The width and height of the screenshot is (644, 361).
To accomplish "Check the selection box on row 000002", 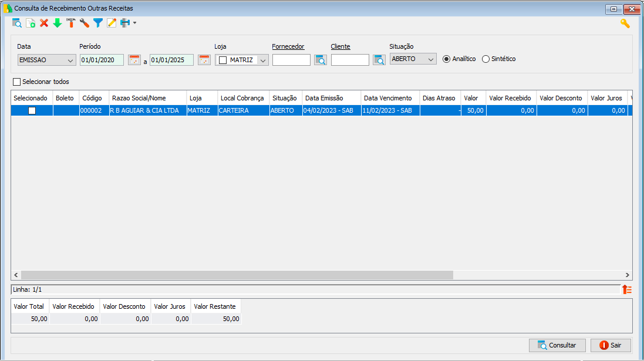I will pos(32,110).
